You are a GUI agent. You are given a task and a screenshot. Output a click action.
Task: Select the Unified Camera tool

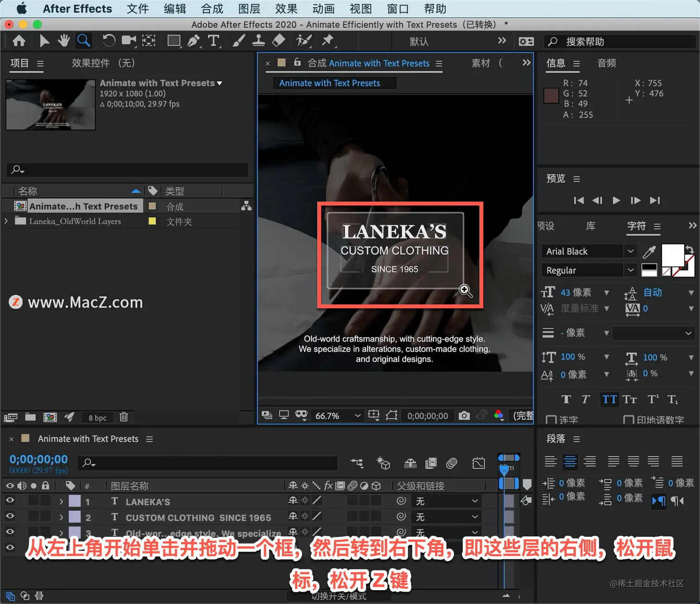129,41
